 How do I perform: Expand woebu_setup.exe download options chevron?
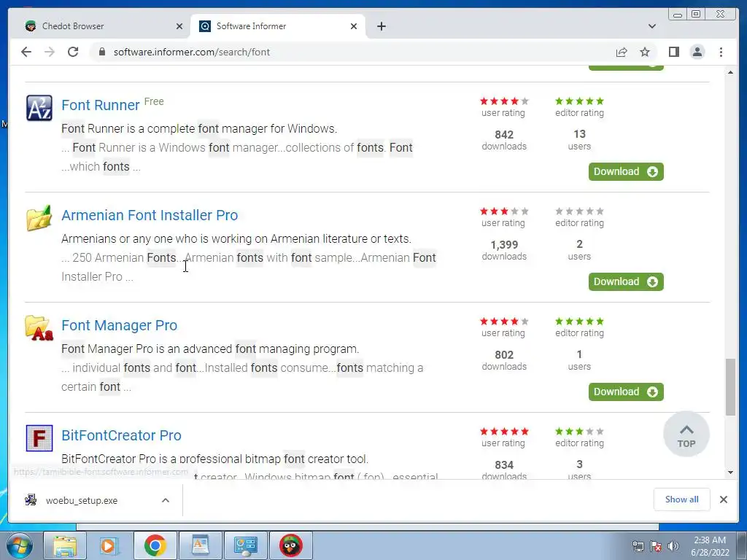(166, 500)
